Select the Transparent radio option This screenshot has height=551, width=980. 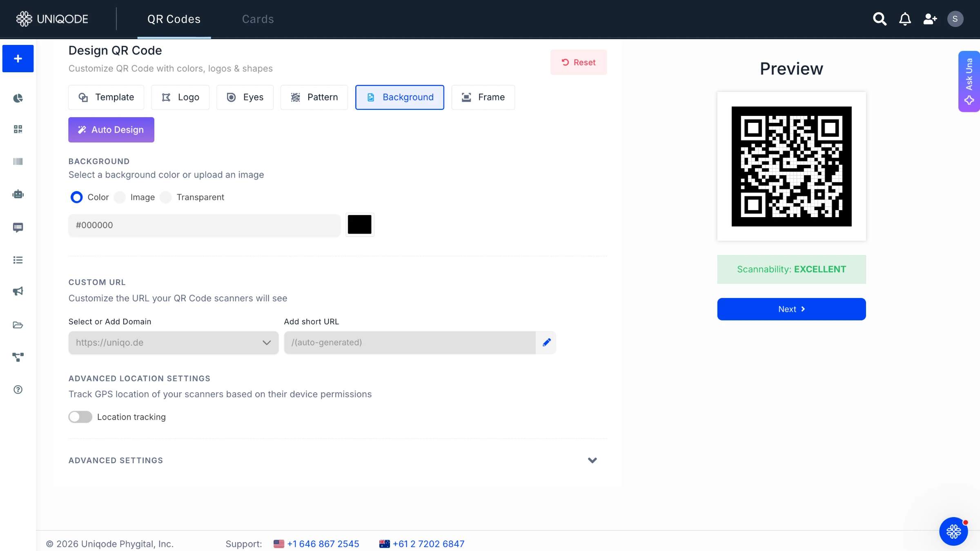coord(166,197)
